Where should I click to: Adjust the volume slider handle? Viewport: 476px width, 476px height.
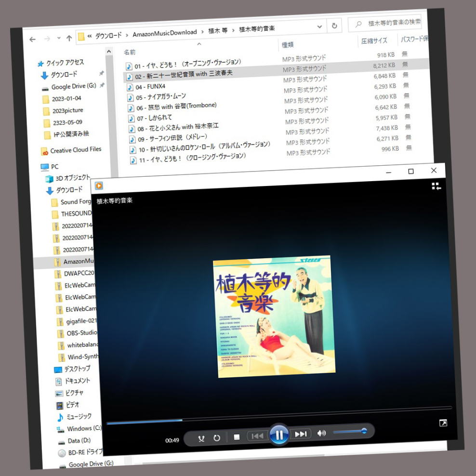pos(364,431)
